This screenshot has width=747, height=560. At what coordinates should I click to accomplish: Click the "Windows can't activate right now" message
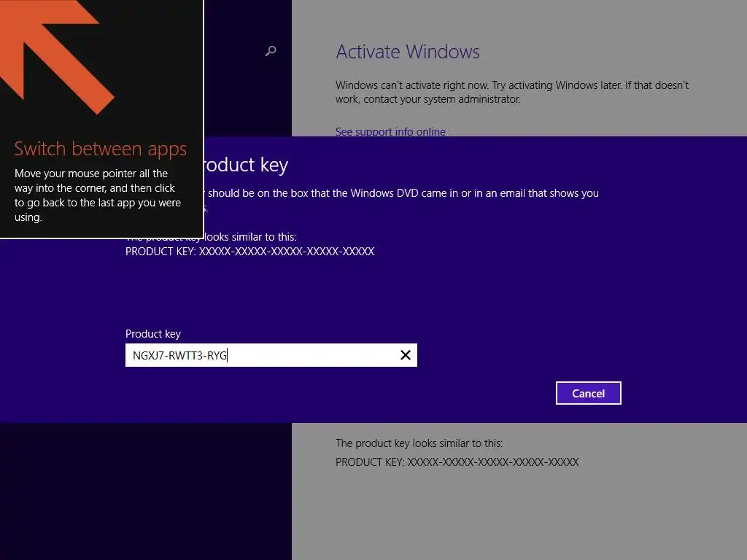512,92
